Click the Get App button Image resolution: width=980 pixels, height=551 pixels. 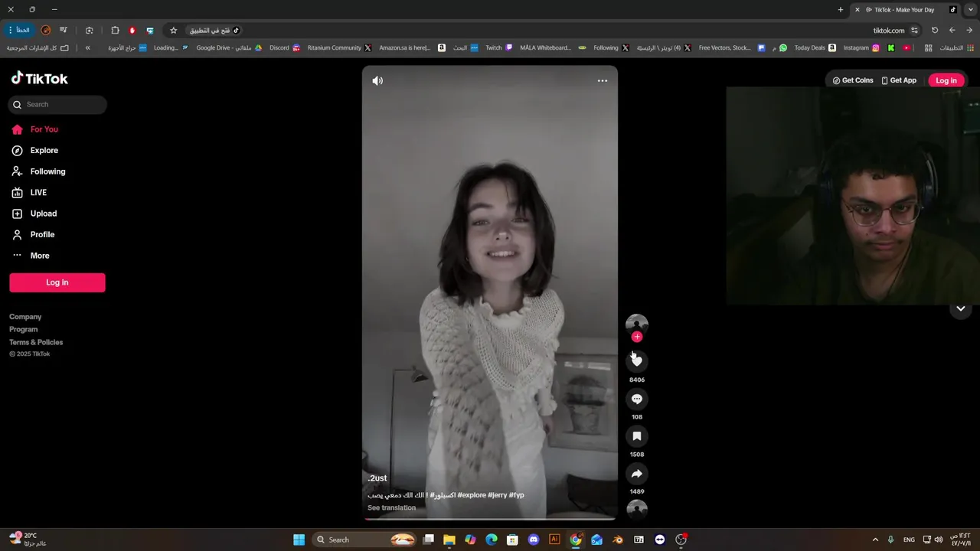coord(899,80)
